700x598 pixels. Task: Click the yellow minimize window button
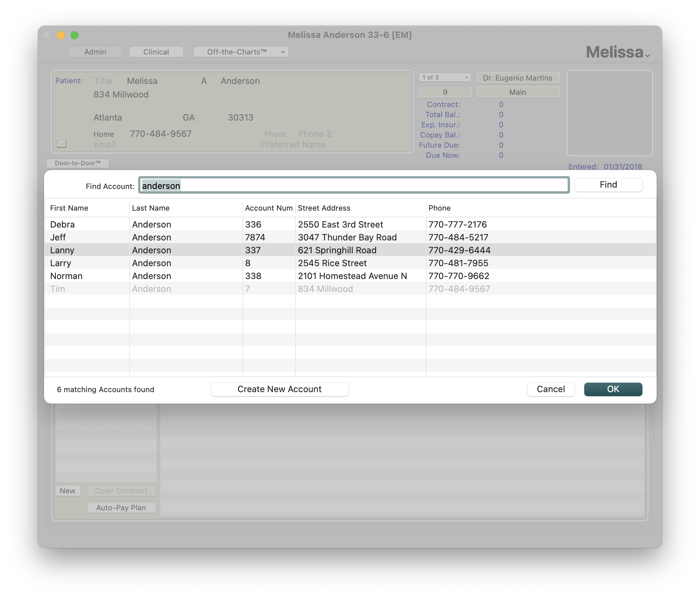(x=61, y=35)
